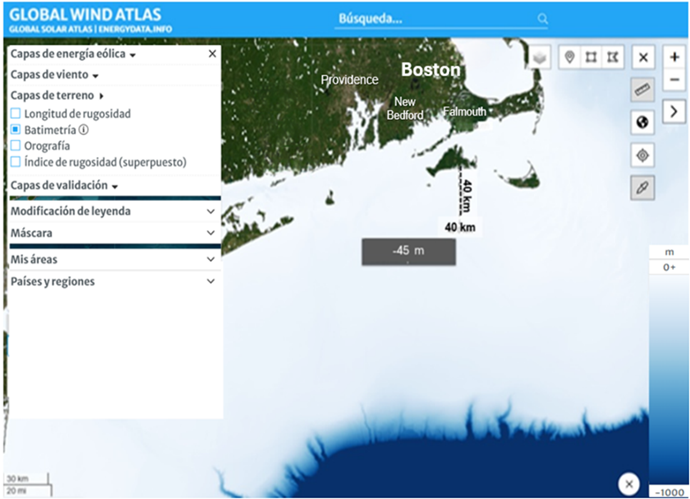Enable the Orografía layer checkbox
This screenshot has width=690, height=499.
point(15,146)
